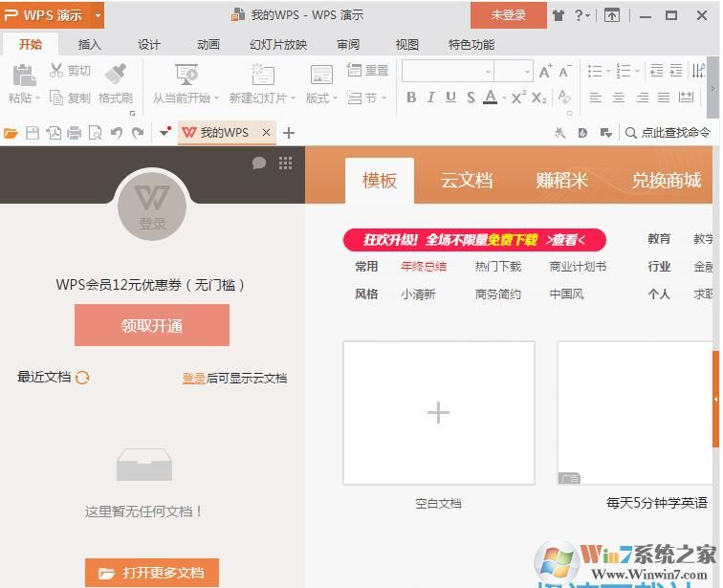Open the 动画 ribbon tab
723x588 pixels.
[208, 45]
